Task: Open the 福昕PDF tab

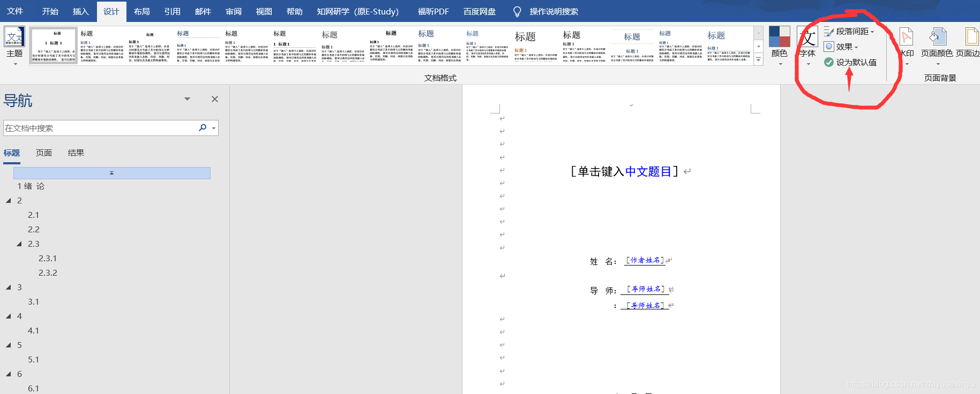Action: [433, 11]
